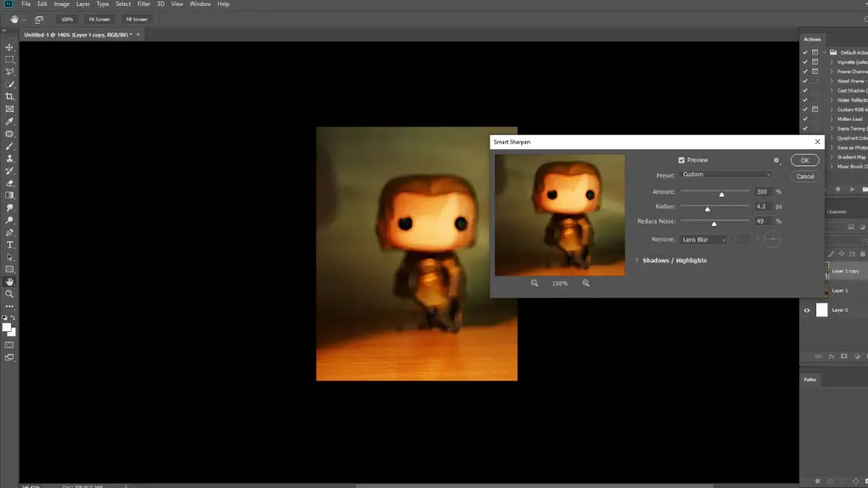Expand the Shadows / Highlights section

[637, 260]
